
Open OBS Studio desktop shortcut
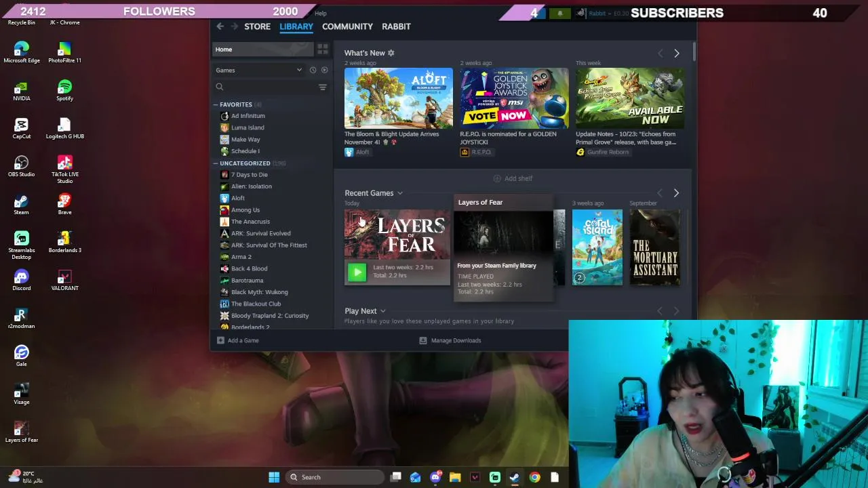[21, 167]
